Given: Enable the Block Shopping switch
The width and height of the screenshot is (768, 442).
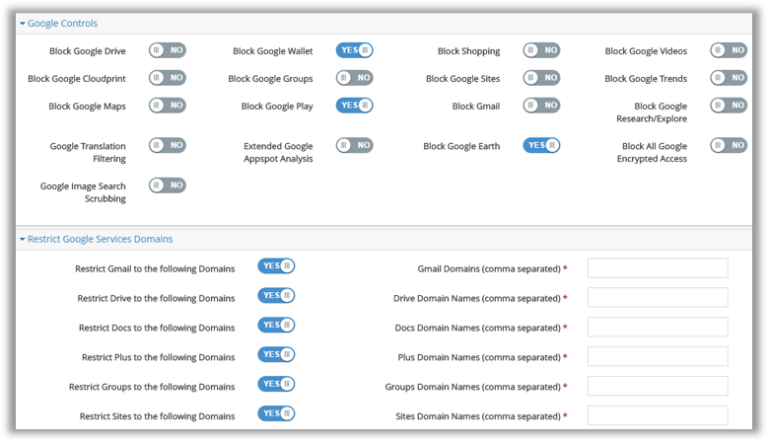Looking at the screenshot, I should click(541, 50).
